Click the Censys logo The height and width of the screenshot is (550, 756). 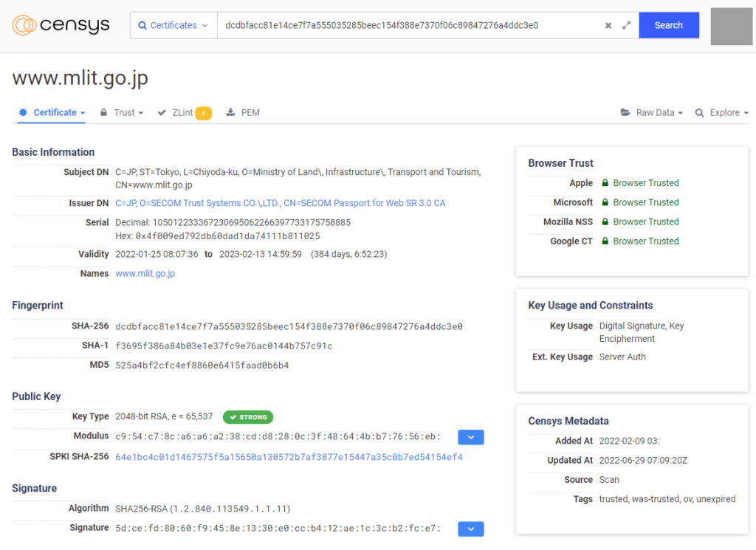(61, 25)
